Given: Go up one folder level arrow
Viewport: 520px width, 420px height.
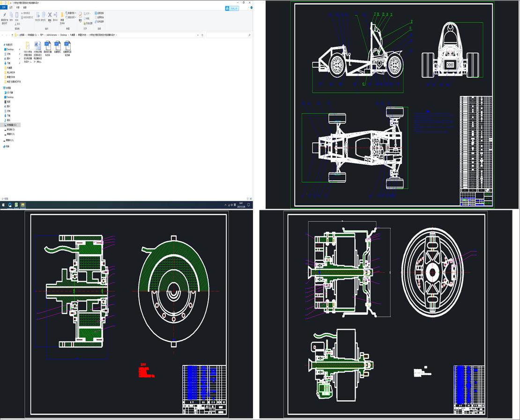Looking at the screenshot, I should coord(13,35).
